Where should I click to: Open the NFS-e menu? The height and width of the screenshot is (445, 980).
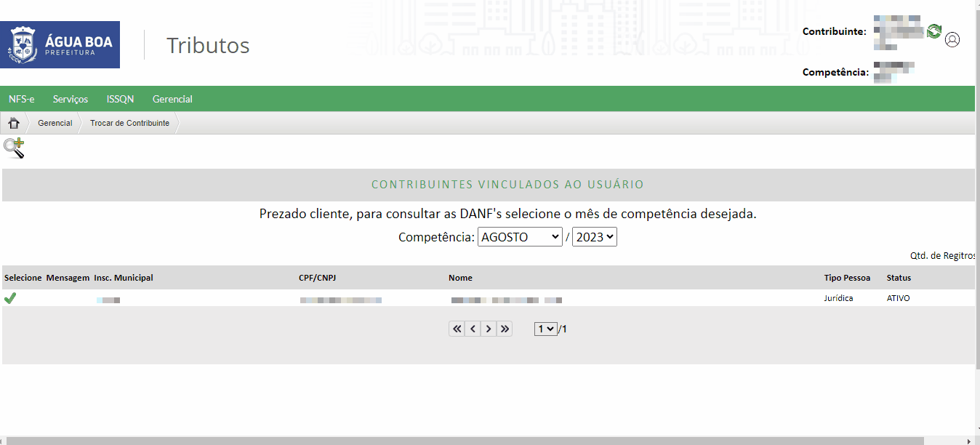22,99
